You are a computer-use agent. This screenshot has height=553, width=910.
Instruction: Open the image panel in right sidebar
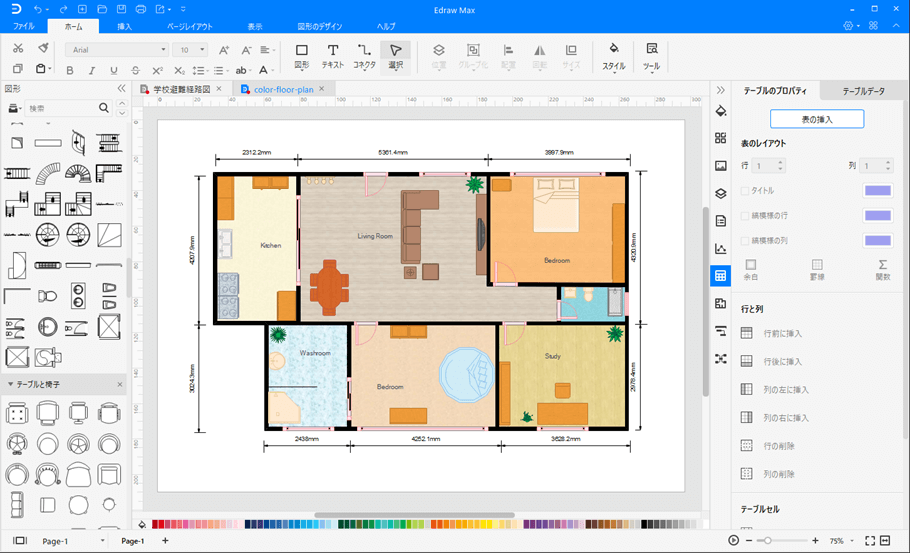tap(721, 166)
